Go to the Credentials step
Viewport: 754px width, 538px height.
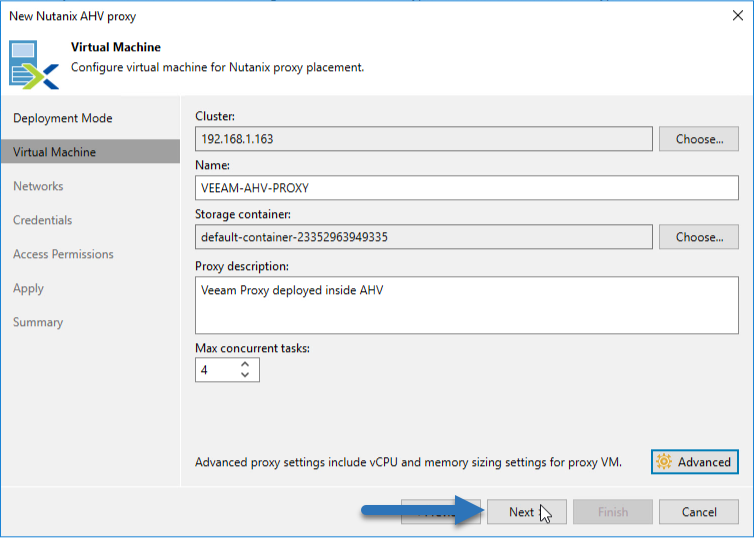point(42,220)
